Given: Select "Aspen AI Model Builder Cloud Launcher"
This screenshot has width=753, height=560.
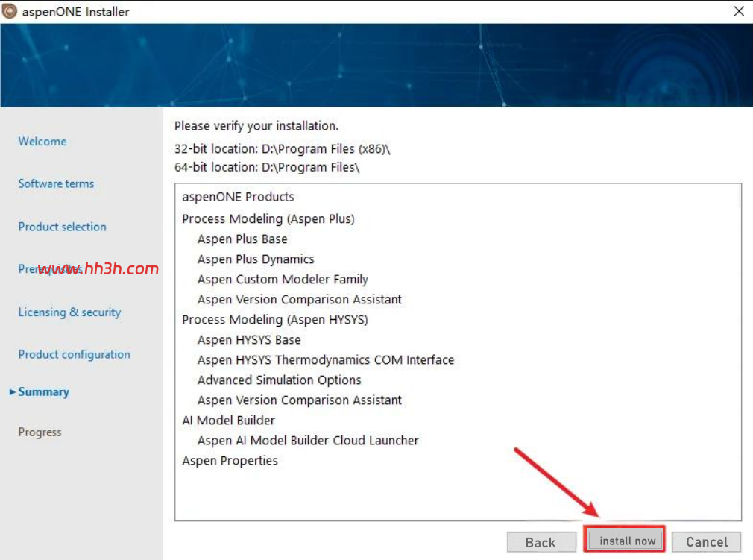Looking at the screenshot, I should pyautogui.click(x=309, y=441).
